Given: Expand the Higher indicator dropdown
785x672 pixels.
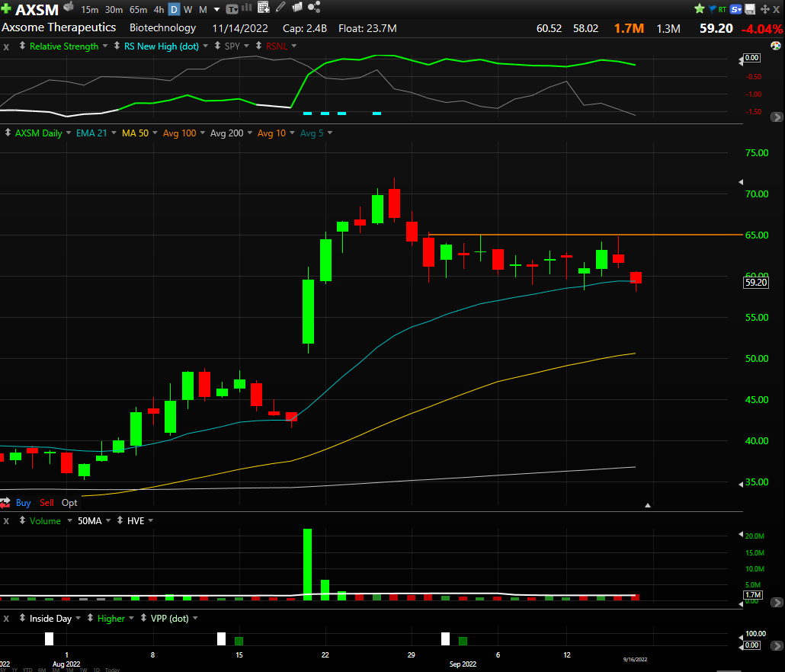Looking at the screenshot, I should (131, 618).
